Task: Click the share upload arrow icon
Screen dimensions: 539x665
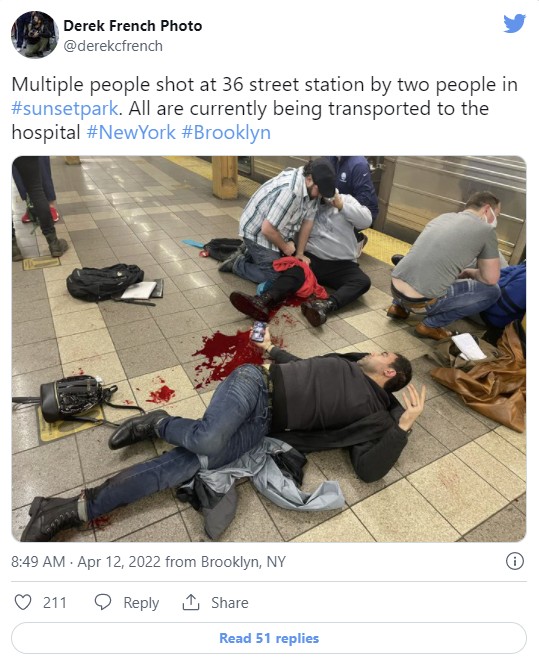Action: (191, 602)
